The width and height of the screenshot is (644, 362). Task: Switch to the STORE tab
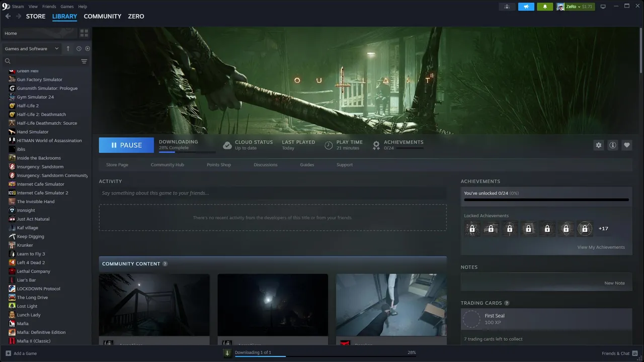[x=36, y=16]
